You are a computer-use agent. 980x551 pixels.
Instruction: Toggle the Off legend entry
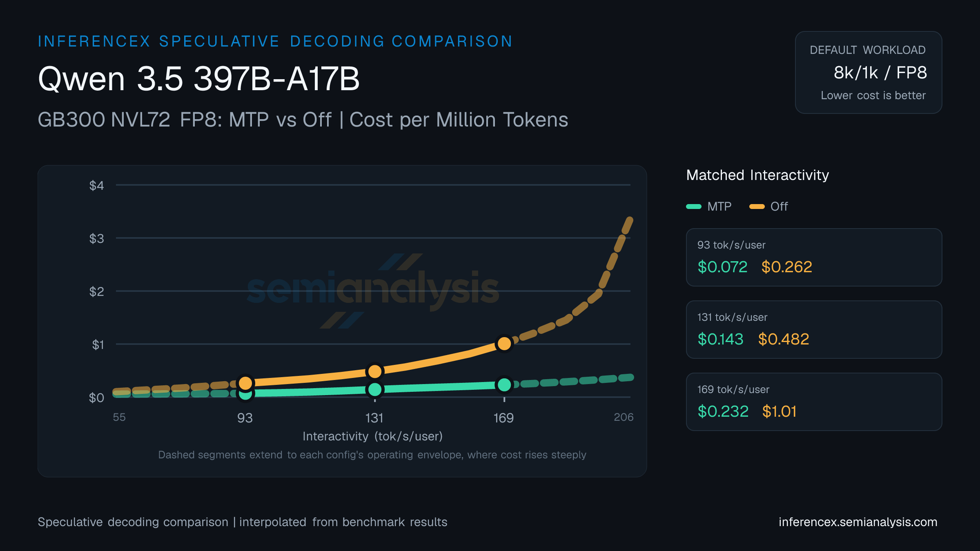point(768,207)
